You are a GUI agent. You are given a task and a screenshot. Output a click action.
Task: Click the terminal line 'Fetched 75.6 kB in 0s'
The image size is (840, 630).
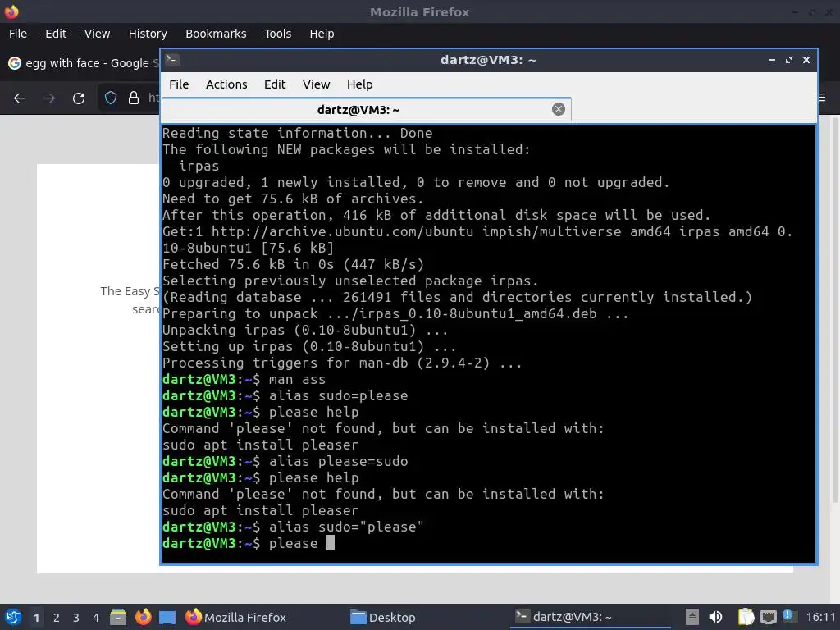pos(293,265)
